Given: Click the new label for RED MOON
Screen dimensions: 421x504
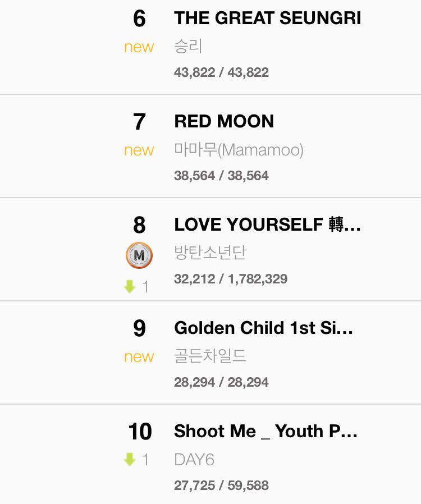Looking at the screenshot, I should tap(139, 150).
